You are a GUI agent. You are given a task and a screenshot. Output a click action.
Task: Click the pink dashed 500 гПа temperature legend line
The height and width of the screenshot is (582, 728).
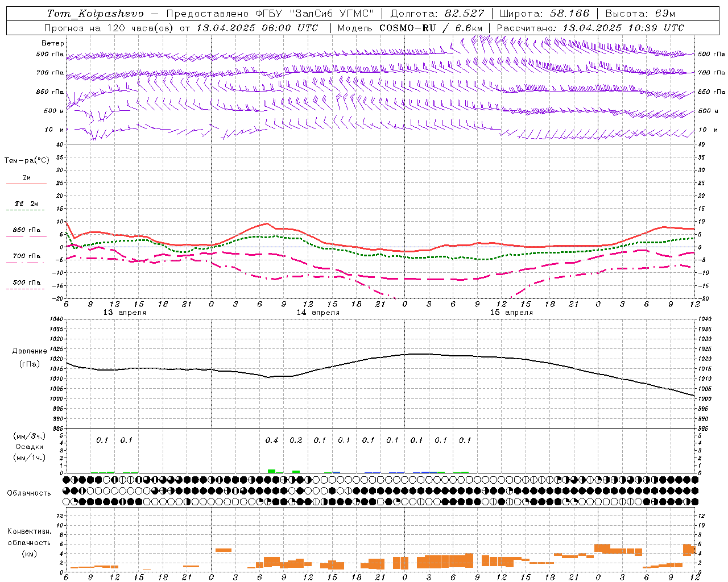(x=25, y=289)
